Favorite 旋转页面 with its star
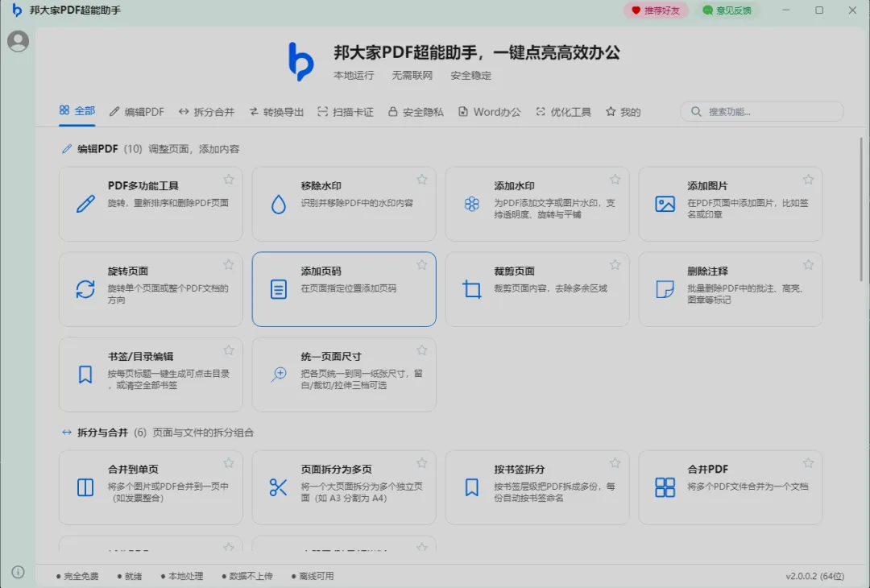Image resolution: width=870 pixels, height=588 pixels. 229,264
